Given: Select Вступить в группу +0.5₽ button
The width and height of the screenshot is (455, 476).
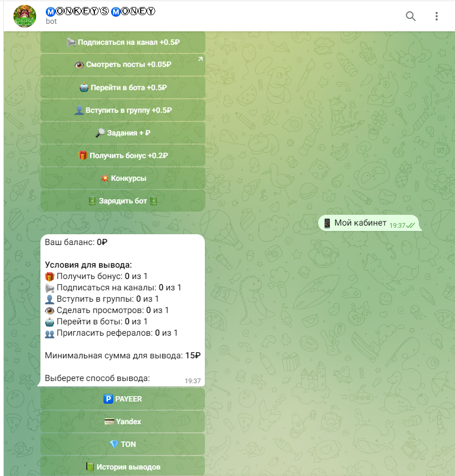Looking at the screenshot, I should coord(123,110).
